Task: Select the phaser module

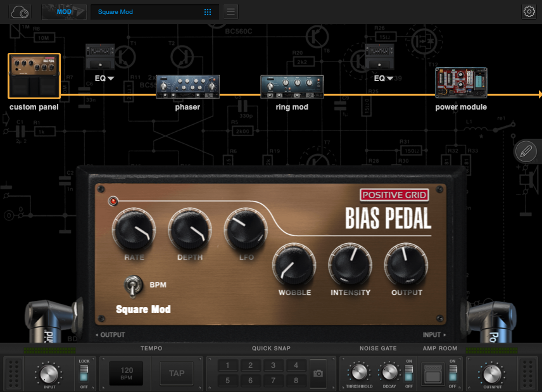Action: click(187, 87)
